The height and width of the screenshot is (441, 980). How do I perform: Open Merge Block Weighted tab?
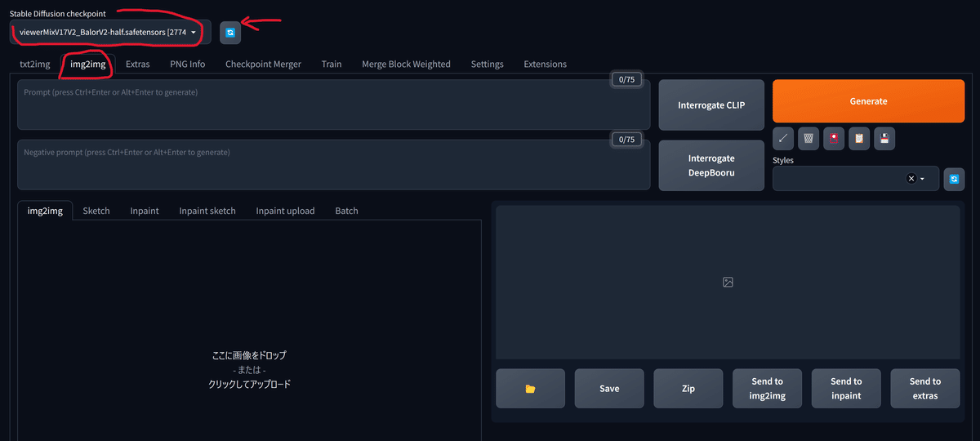coord(406,64)
